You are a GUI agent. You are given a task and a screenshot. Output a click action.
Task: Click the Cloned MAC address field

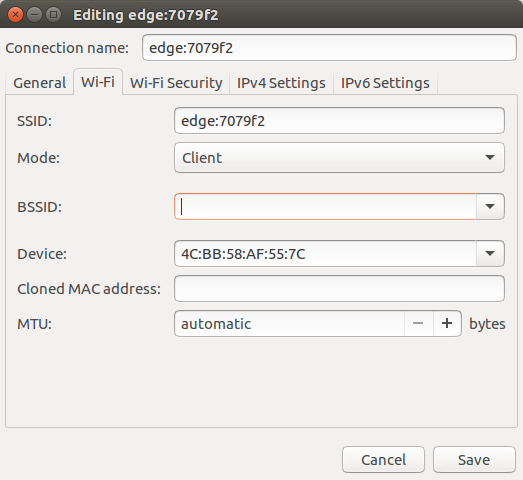(x=339, y=289)
